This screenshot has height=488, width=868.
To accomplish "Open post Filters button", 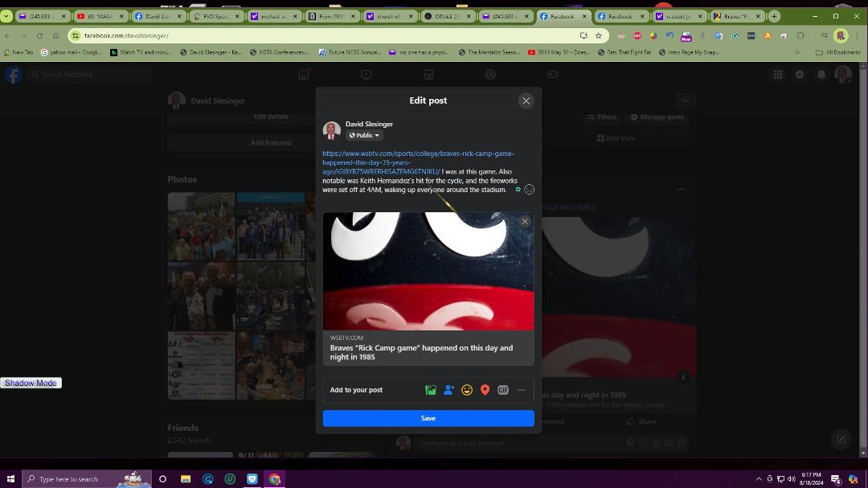I will [x=602, y=117].
